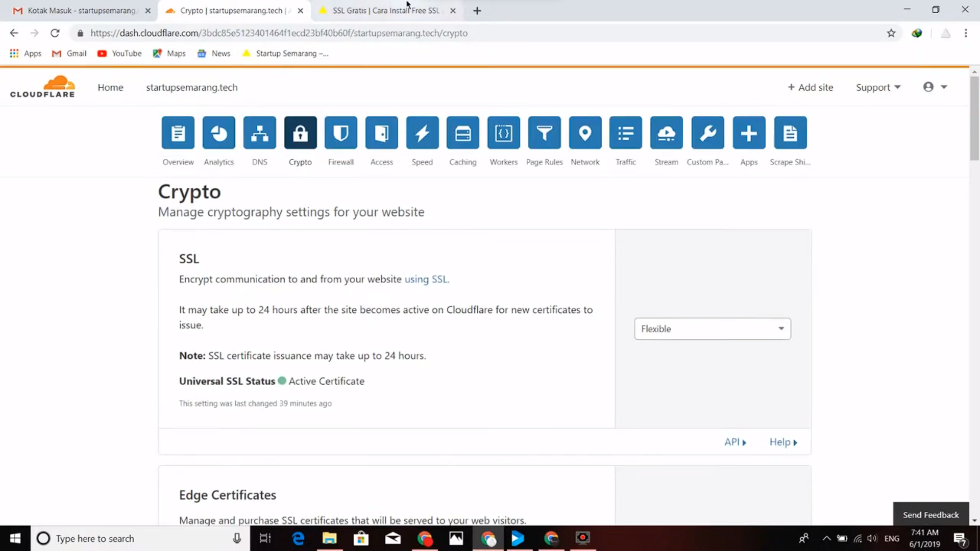
Task: Open File Explorer from the taskbar
Action: tap(330, 538)
